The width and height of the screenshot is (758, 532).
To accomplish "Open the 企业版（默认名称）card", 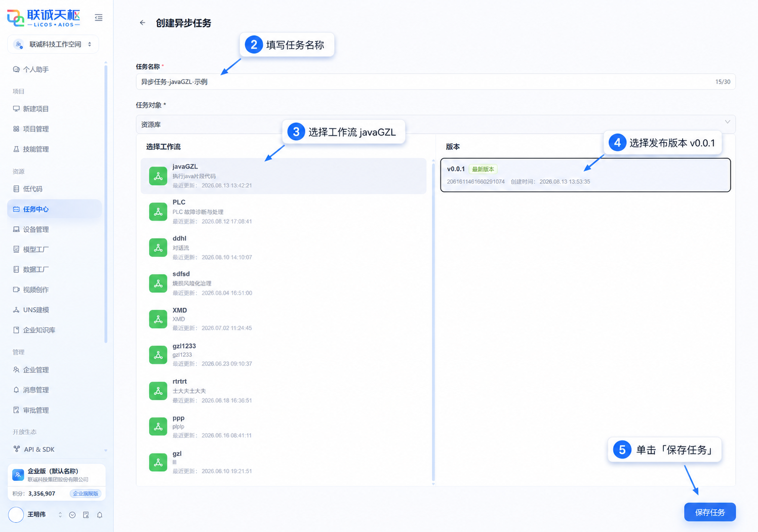I will (57, 475).
